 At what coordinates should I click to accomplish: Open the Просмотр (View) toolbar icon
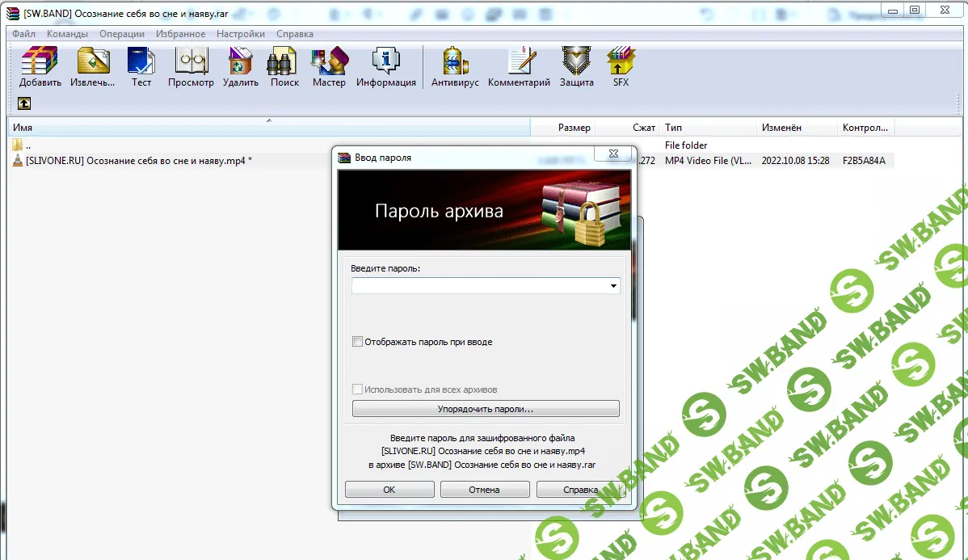coord(191,62)
